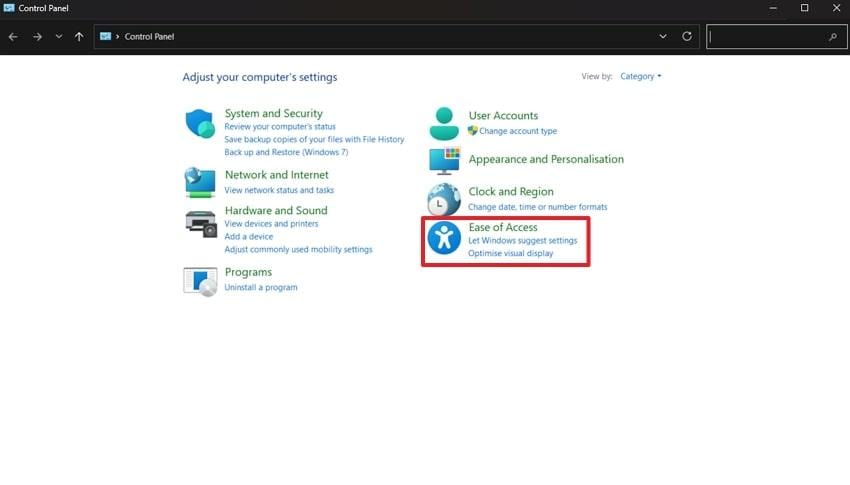850x485 pixels.
Task: Refresh the Control Panel view
Action: pyautogui.click(x=687, y=36)
